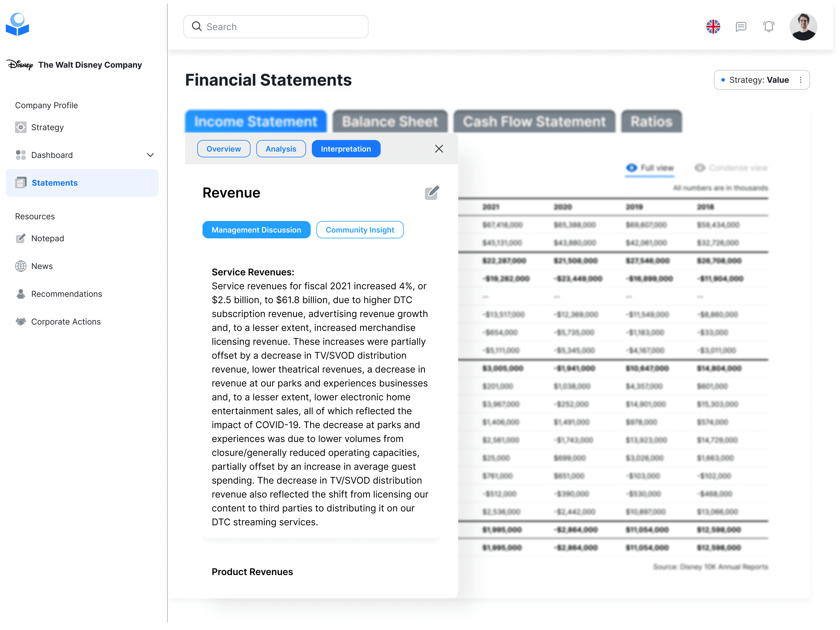Show Management Discussion content

pos(256,230)
